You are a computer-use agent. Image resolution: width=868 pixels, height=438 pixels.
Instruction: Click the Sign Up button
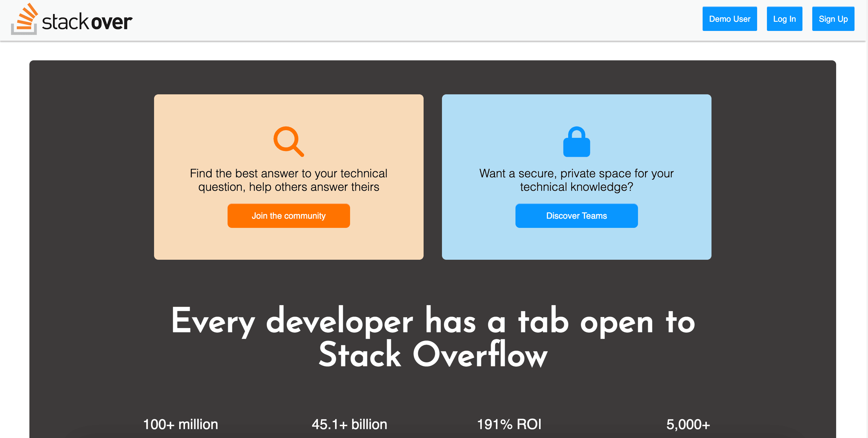[x=833, y=19]
